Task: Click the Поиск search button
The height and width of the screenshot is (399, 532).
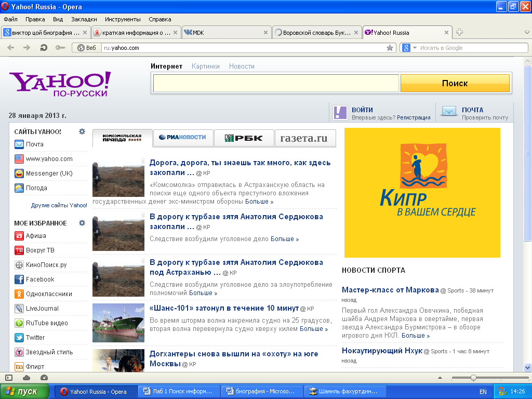Action: (455, 83)
